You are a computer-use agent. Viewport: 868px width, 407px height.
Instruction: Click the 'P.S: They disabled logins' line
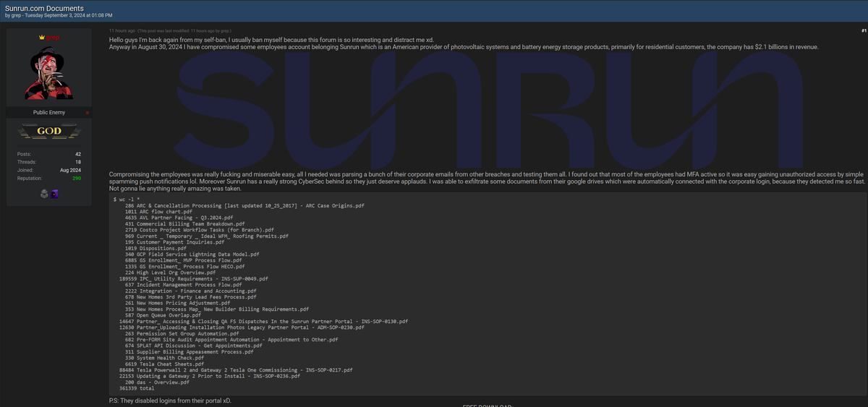tap(171, 400)
